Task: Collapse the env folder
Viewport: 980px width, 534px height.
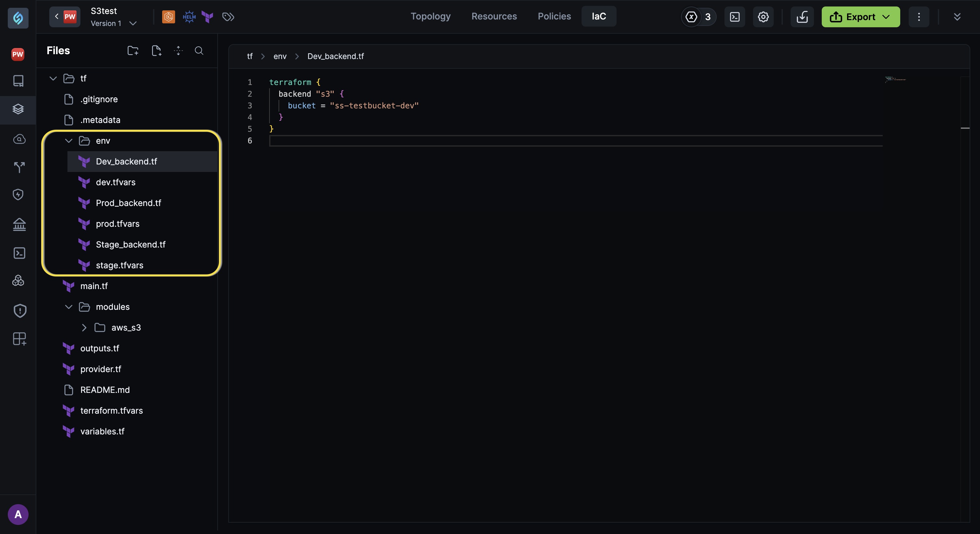Action: tap(68, 140)
